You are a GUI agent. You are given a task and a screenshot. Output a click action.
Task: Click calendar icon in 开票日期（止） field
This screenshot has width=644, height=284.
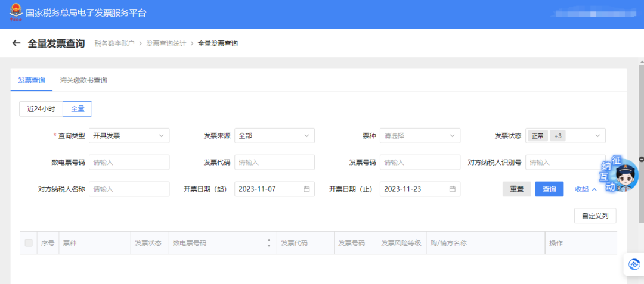[452, 189]
